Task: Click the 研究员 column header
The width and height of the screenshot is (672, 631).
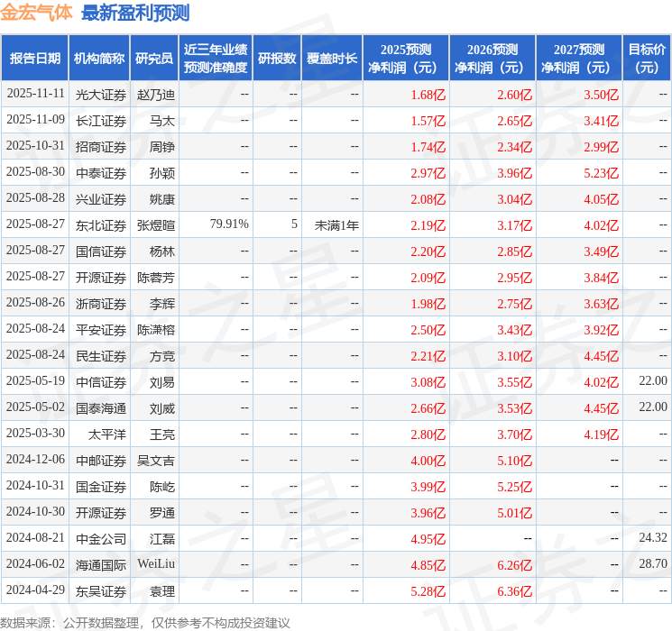Action: click(x=154, y=59)
